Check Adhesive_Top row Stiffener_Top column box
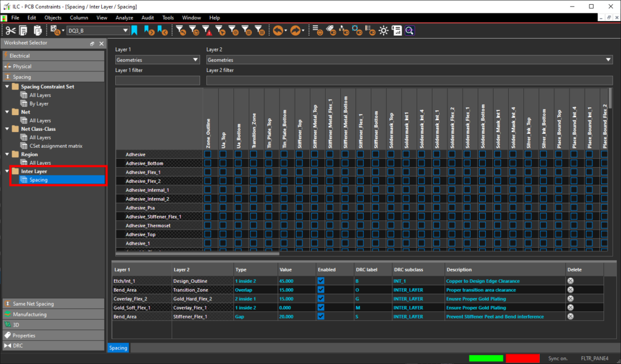 coord(300,234)
